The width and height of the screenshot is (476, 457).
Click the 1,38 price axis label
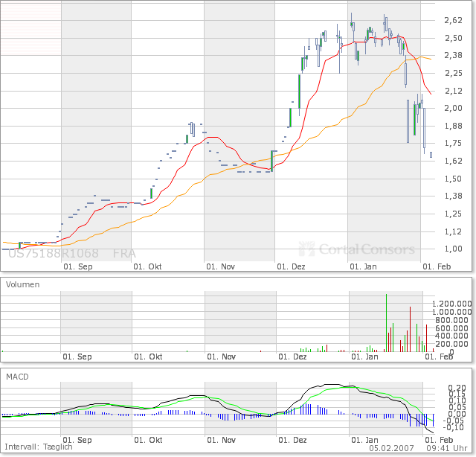453,196
